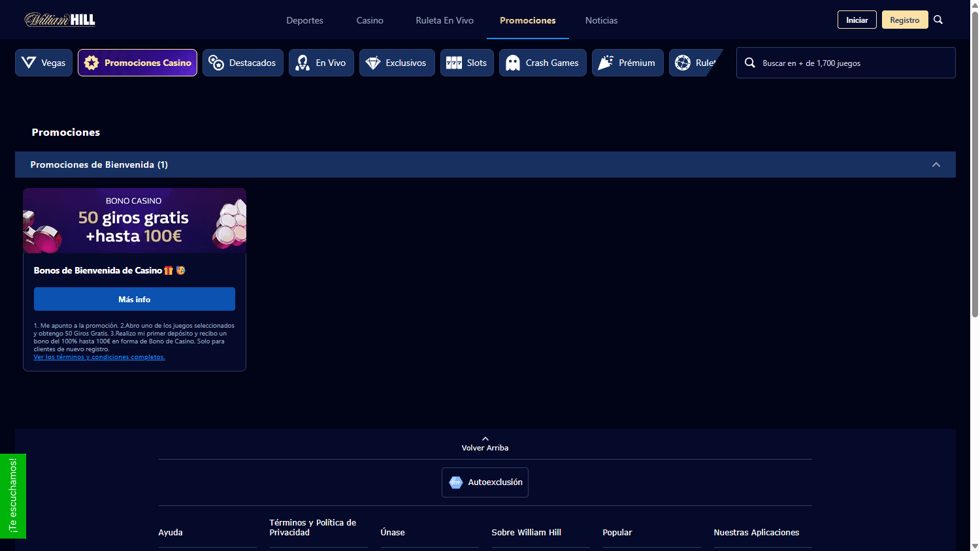Click Términos y Política de Privacidad heading
The image size is (980, 551).
pos(313,527)
